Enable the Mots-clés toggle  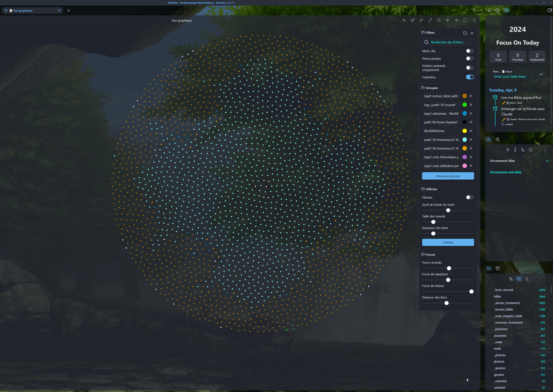pyautogui.click(x=470, y=51)
